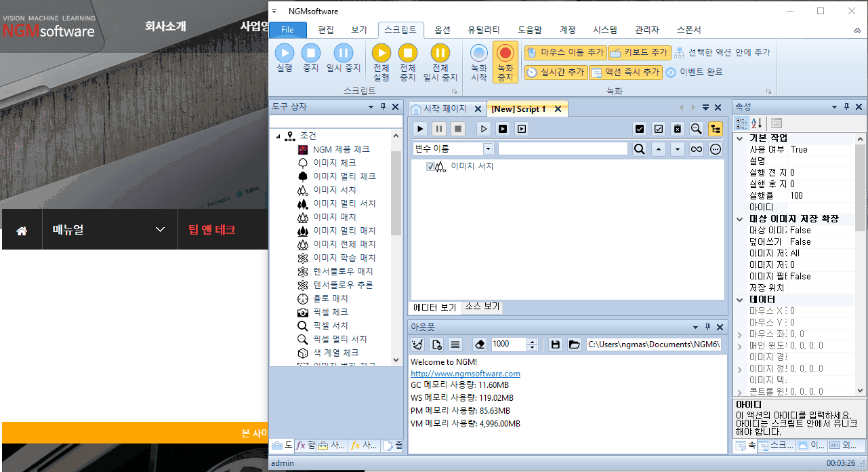Viewport: 868px width, 472px height.
Task: Open the 속성 panel options arrow
Action: point(834,107)
